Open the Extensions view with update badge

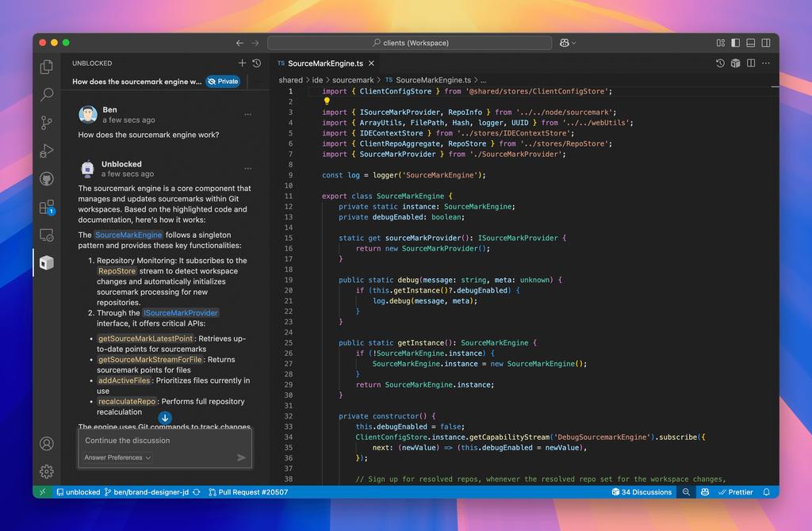(x=47, y=207)
